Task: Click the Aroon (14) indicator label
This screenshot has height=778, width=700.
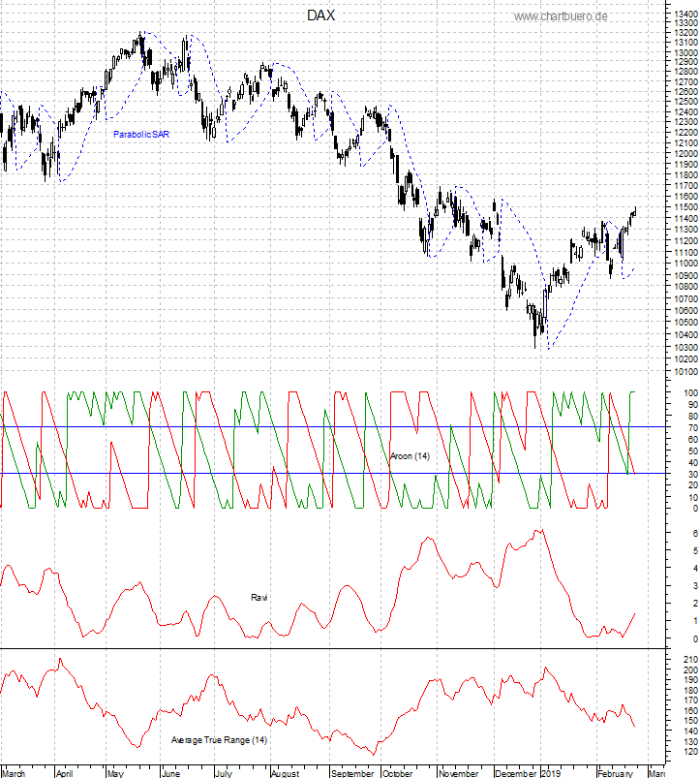Action: click(410, 456)
